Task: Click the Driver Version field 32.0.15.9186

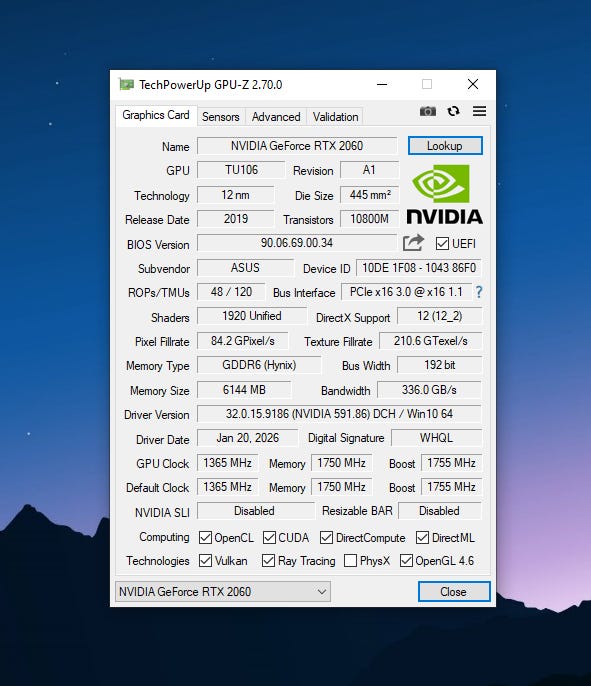Action: (x=339, y=414)
